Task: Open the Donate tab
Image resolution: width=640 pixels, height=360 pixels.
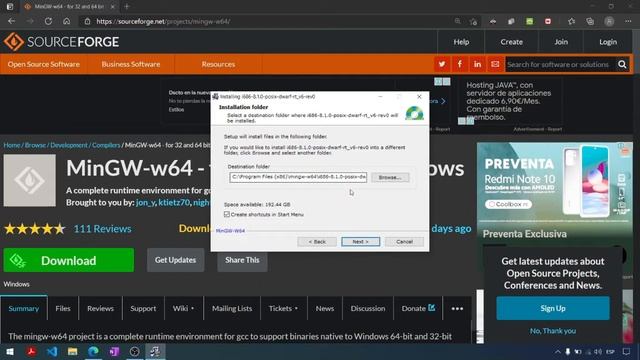Action: (418, 309)
